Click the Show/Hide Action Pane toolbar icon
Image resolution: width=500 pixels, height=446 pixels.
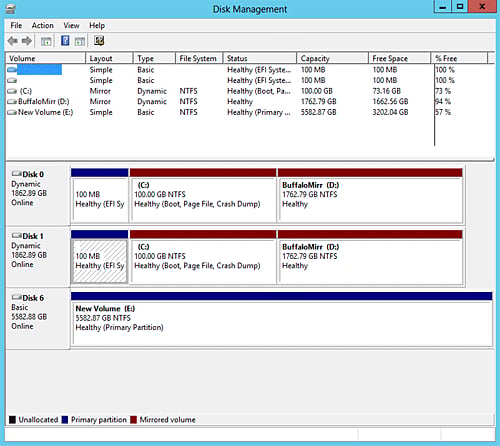coord(79,41)
